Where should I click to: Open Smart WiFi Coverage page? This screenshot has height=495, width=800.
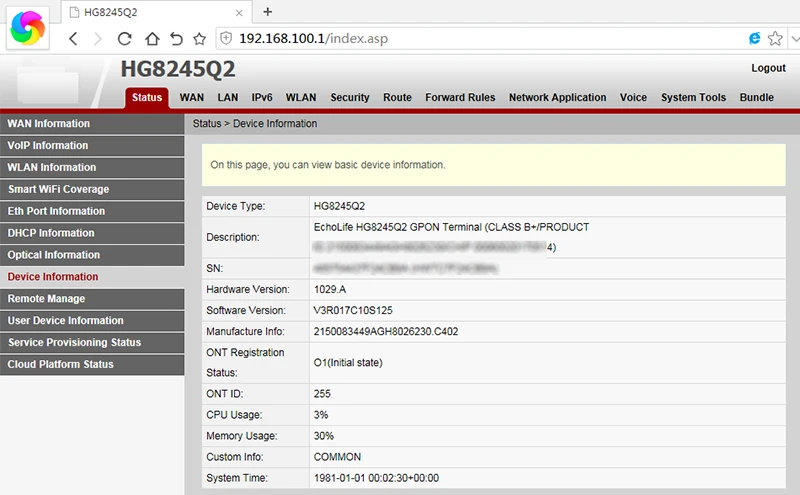pyautogui.click(x=92, y=189)
